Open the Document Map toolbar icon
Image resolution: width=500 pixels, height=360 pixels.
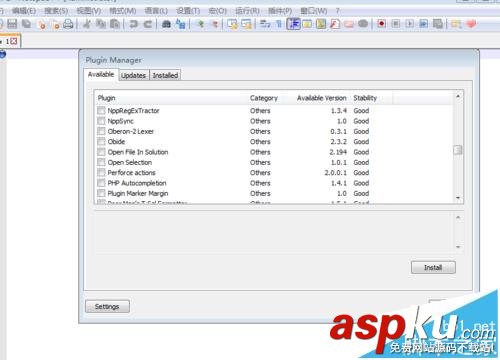click(x=321, y=24)
